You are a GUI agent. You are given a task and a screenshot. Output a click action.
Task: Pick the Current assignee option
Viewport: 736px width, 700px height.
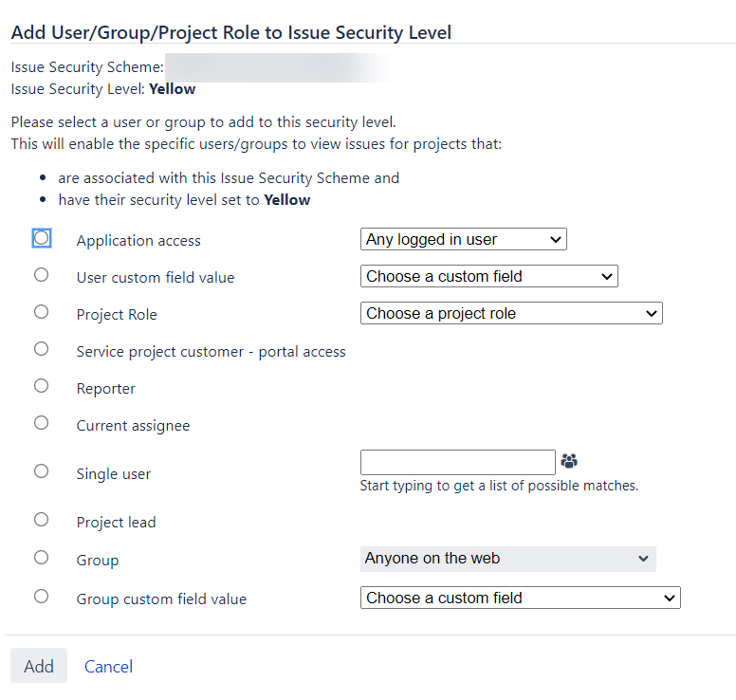[x=42, y=423]
